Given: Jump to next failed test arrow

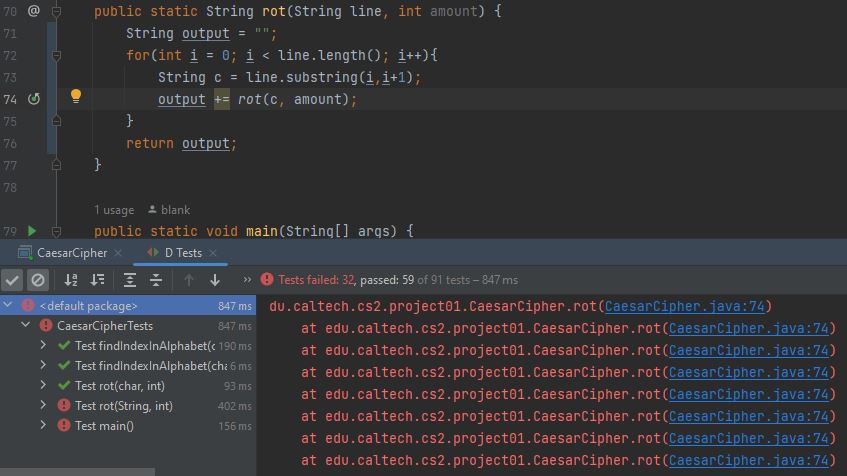Looking at the screenshot, I should click(215, 280).
